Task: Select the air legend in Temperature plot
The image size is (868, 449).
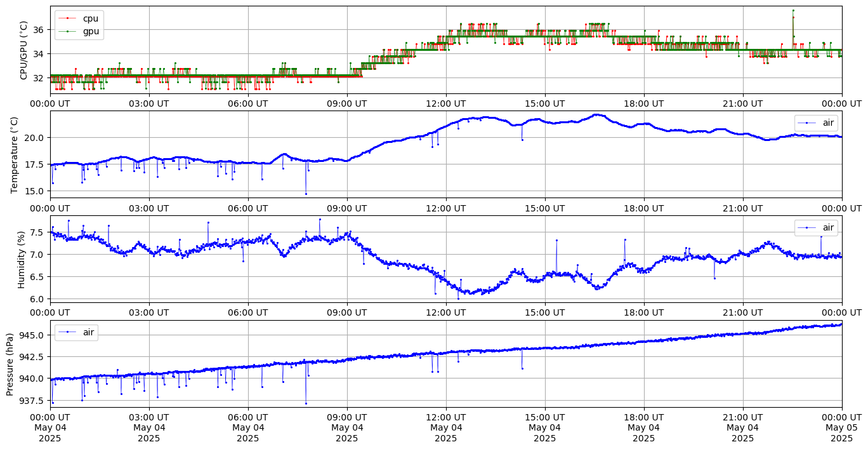Action: click(816, 123)
